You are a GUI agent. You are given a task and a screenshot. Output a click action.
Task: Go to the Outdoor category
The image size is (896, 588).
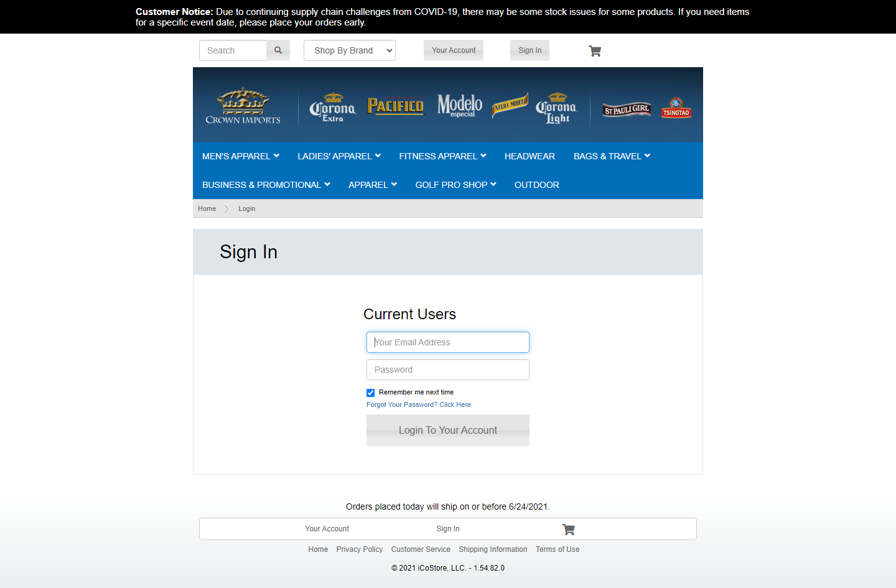tap(536, 185)
